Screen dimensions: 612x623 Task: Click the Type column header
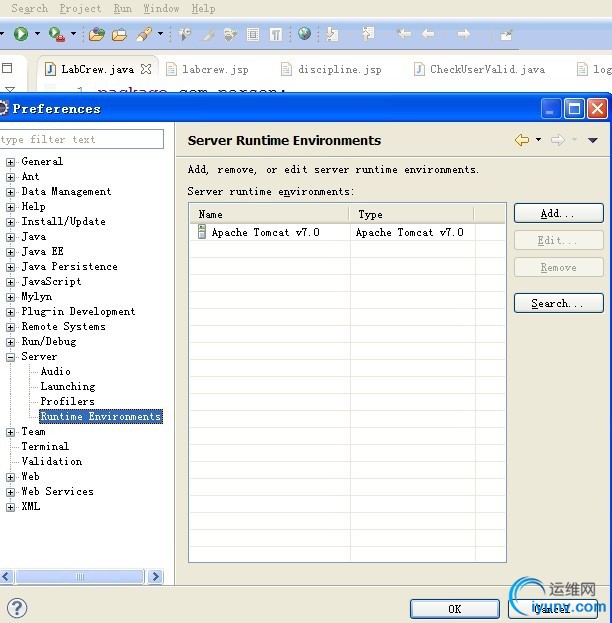412,215
